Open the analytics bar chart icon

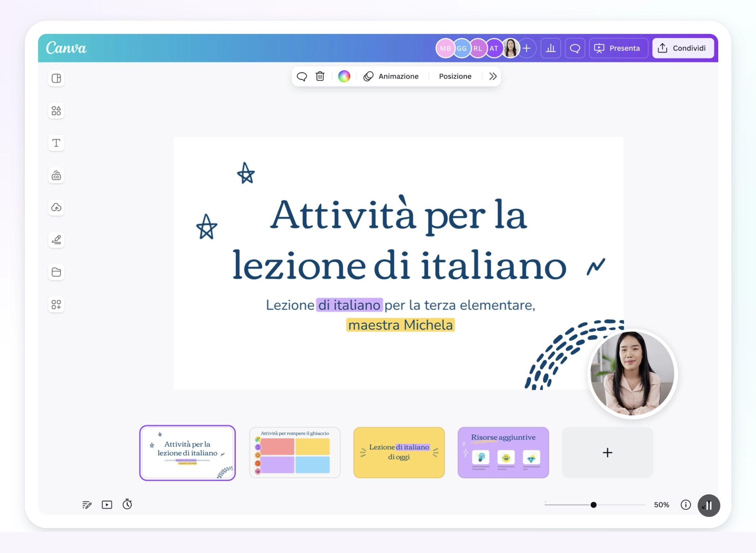(x=551, y=48)
